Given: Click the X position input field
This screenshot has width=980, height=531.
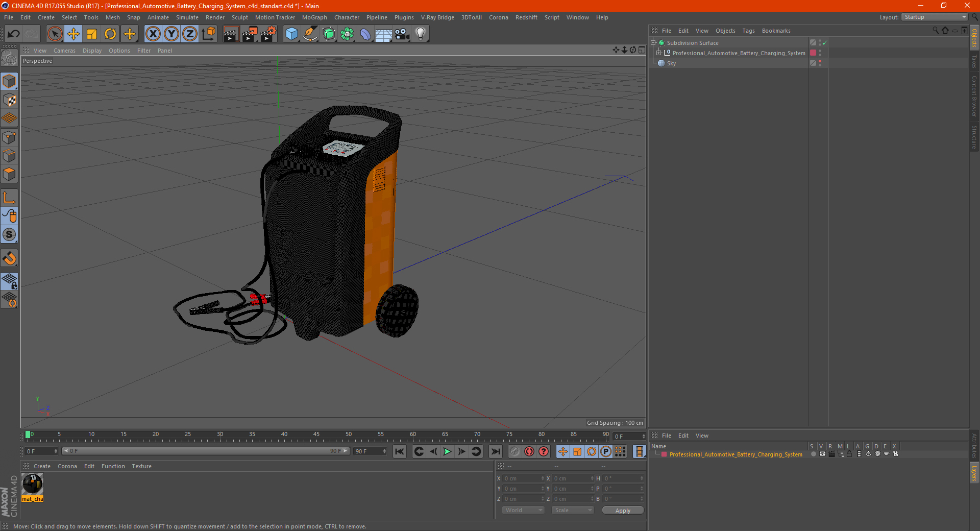Looking at the screenshot, I should [524, 478].
